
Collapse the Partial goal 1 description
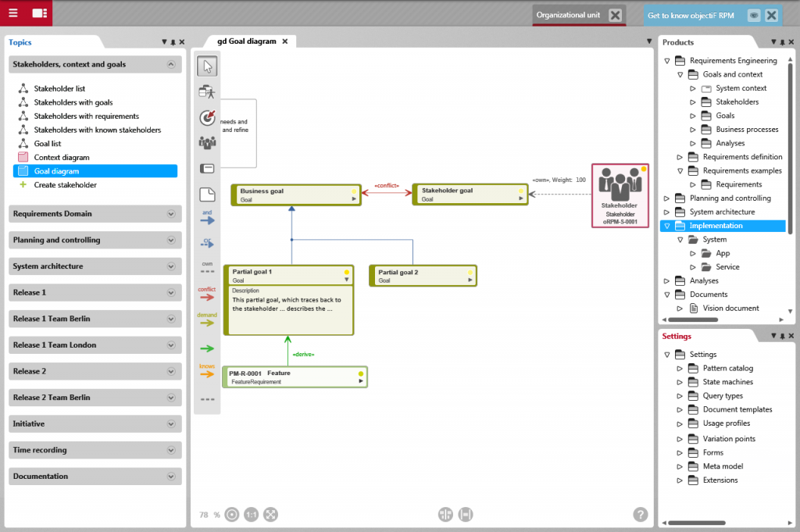point(346,280)
